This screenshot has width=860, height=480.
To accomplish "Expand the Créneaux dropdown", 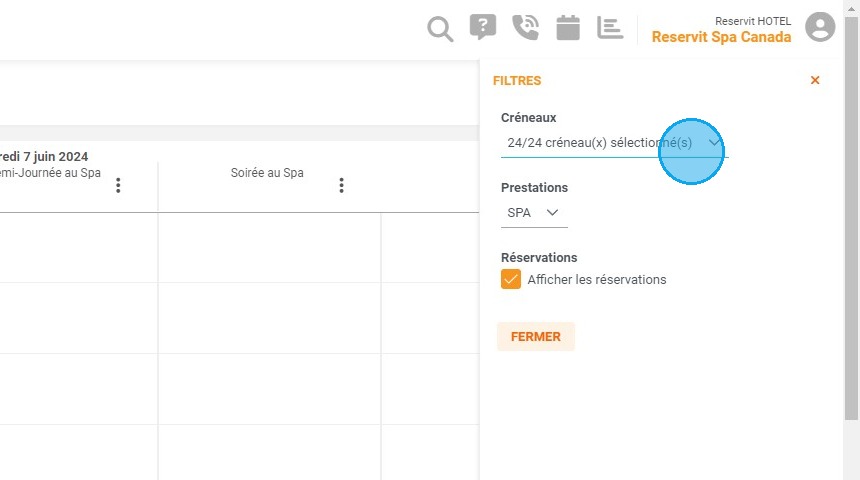I will click(614, 143).
